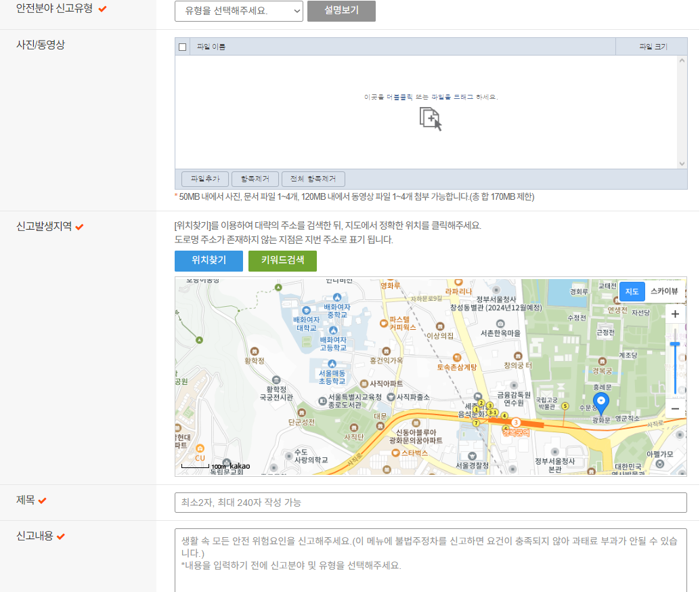Click the blue location marker near 광화문
The width and height of the screenshot is (700, 592).
coord(601,401)
